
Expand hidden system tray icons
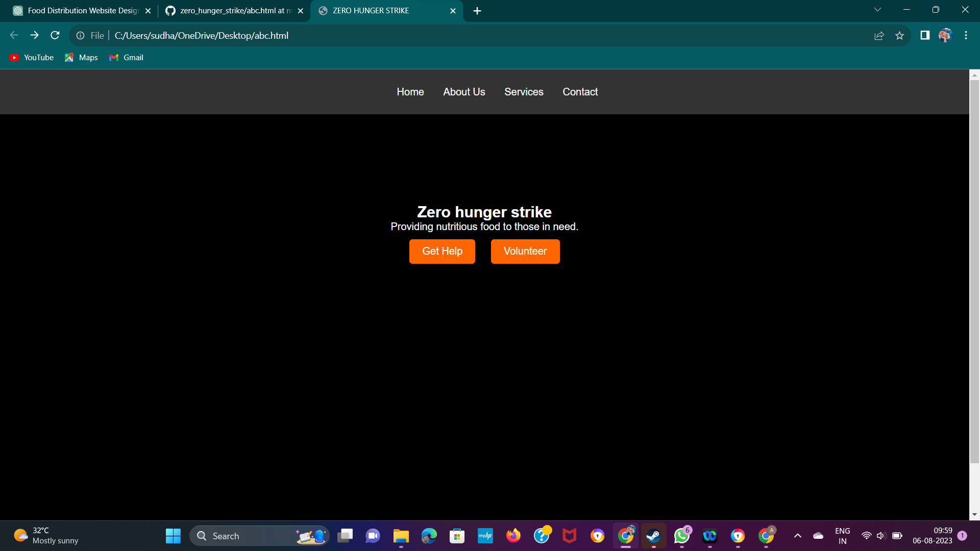[798, 536]
